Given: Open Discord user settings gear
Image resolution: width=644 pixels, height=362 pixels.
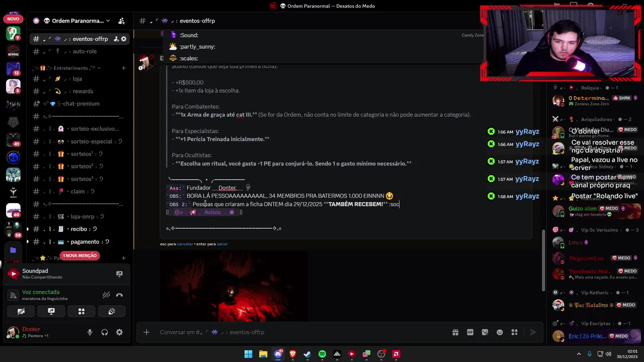Looking at the screenshot, I should (119, 332).
